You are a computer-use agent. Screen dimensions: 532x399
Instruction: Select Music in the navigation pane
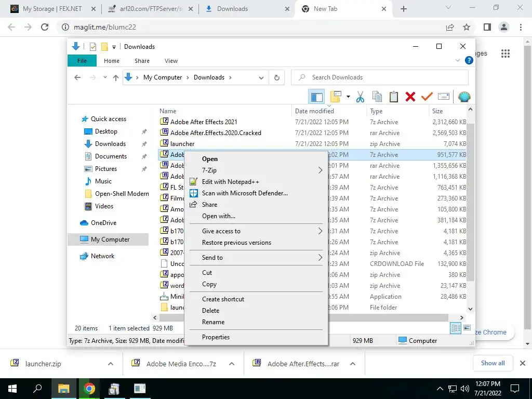pyautogui.click(x=103, y=181)
